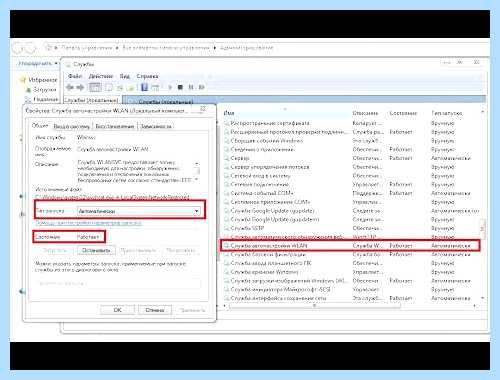Open startup options help link

(x=89, y=223)
